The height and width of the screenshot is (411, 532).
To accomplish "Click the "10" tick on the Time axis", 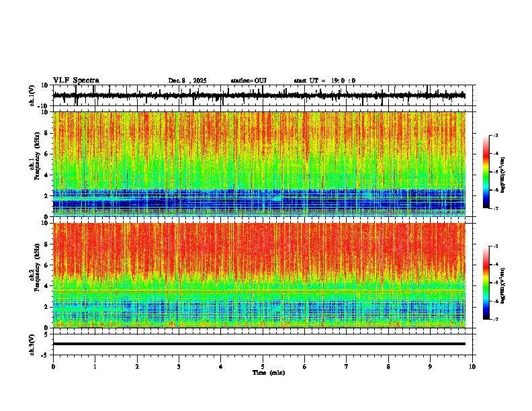I will click(x=472, y=367).
